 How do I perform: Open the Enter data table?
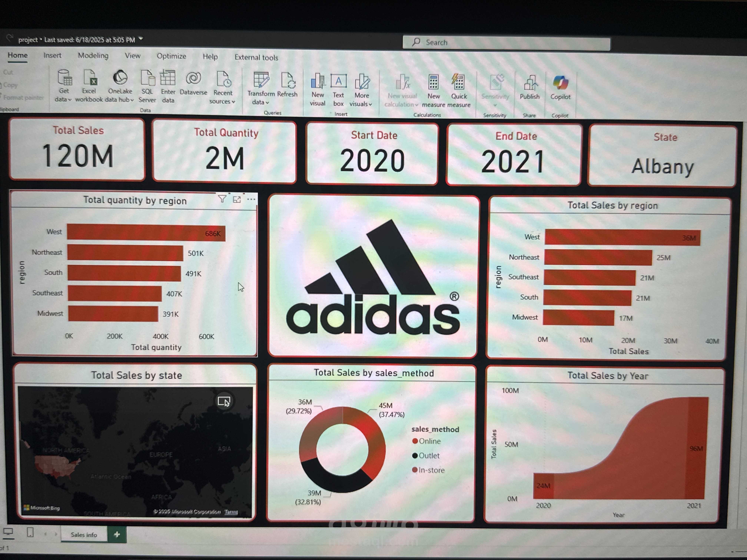(168, 86)
